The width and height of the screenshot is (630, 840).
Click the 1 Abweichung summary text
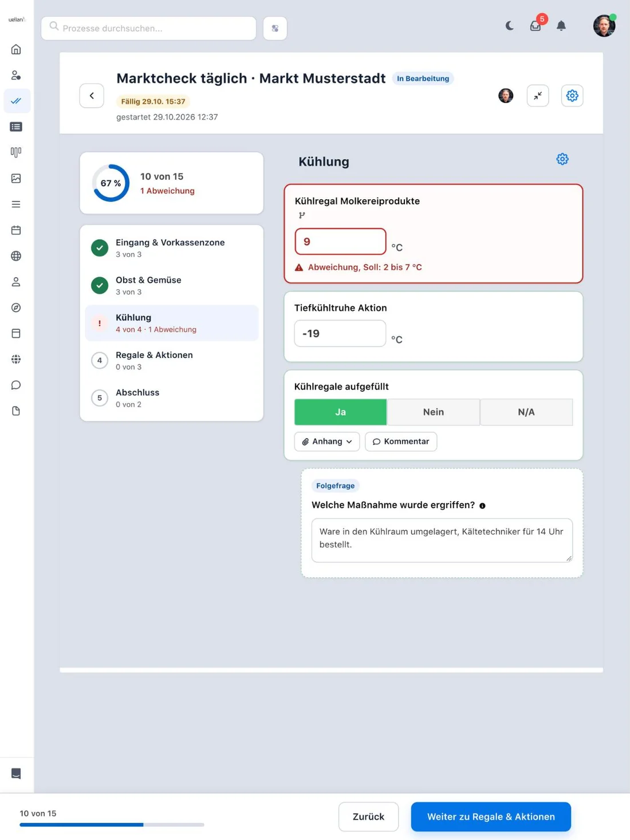tap(167, 191)
